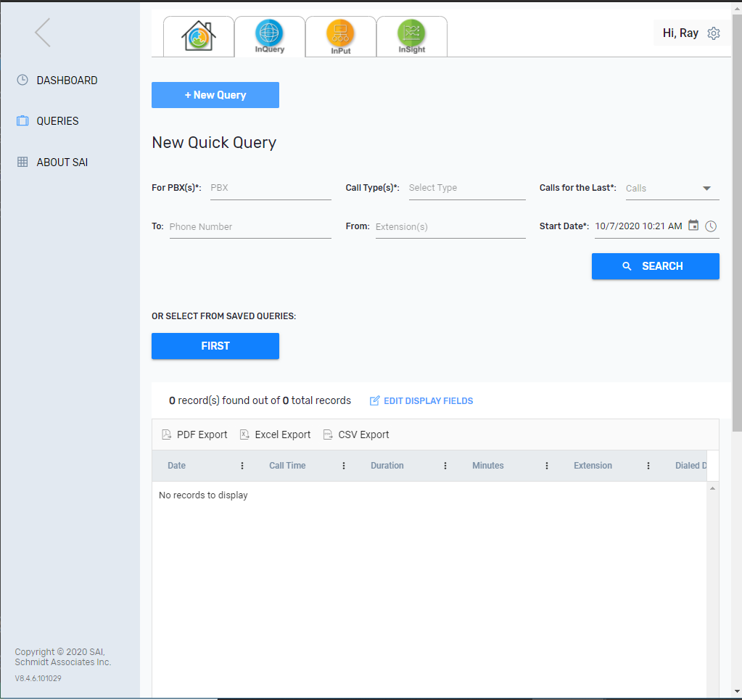Focus the From Extension(s) field

[450, 227]
